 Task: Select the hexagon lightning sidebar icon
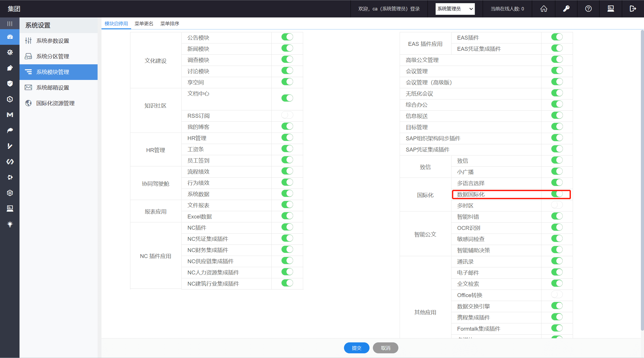[10, 99]
